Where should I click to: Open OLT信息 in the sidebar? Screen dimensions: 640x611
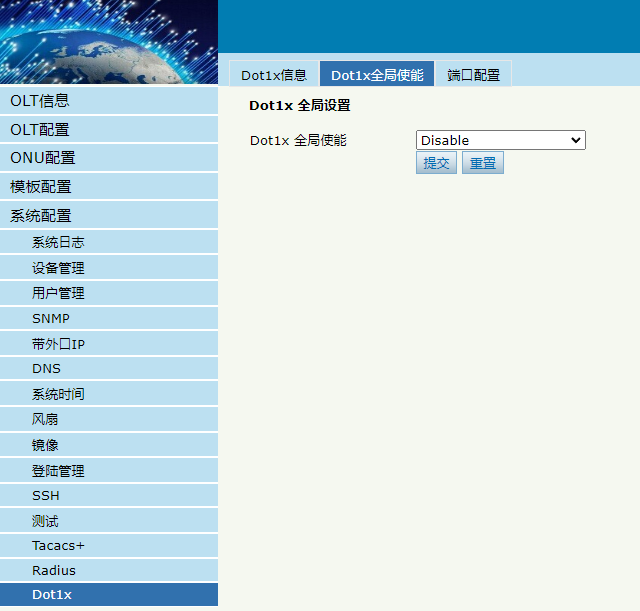(x=109, y=101)
